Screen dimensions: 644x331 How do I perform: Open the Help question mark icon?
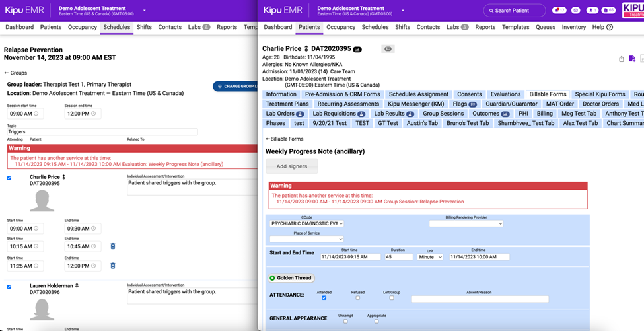610,27
